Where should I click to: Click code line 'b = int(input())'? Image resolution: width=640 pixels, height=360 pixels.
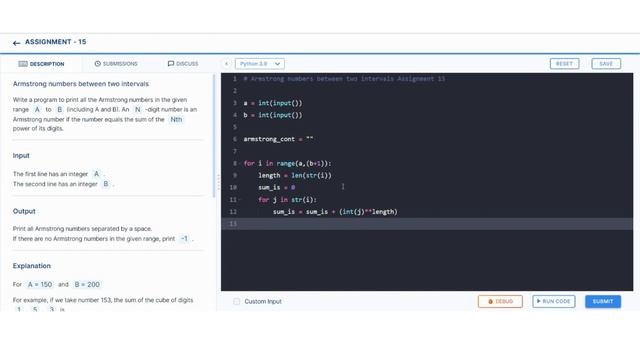pyautogui.click(x=273, y=115)
